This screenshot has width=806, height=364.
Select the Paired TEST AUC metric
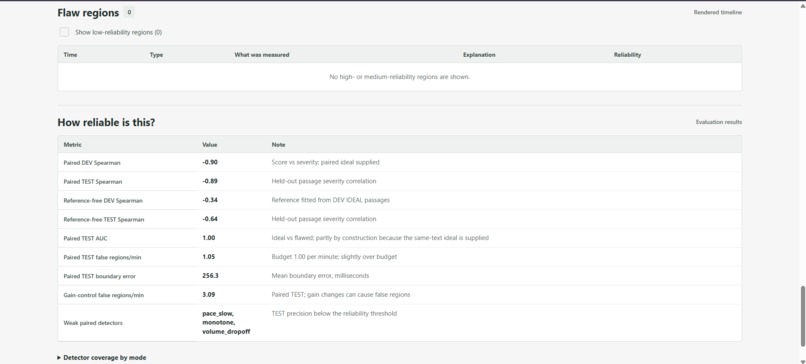tap(85, 239)
